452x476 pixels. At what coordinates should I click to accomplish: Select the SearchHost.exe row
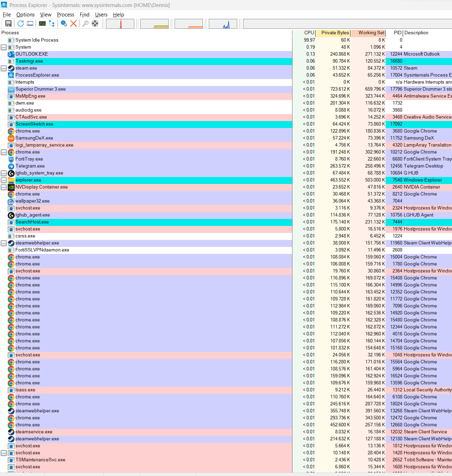point(226,222)
